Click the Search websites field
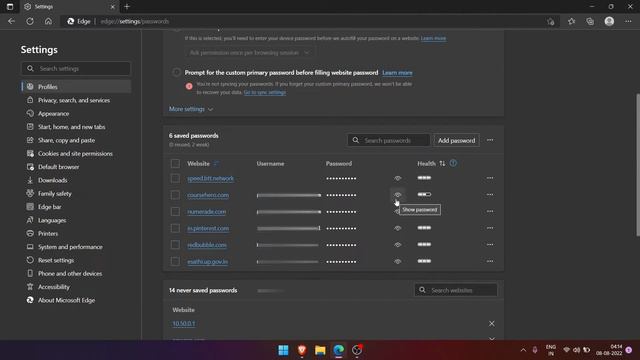 pyautogui.click(x=456, y=290)
